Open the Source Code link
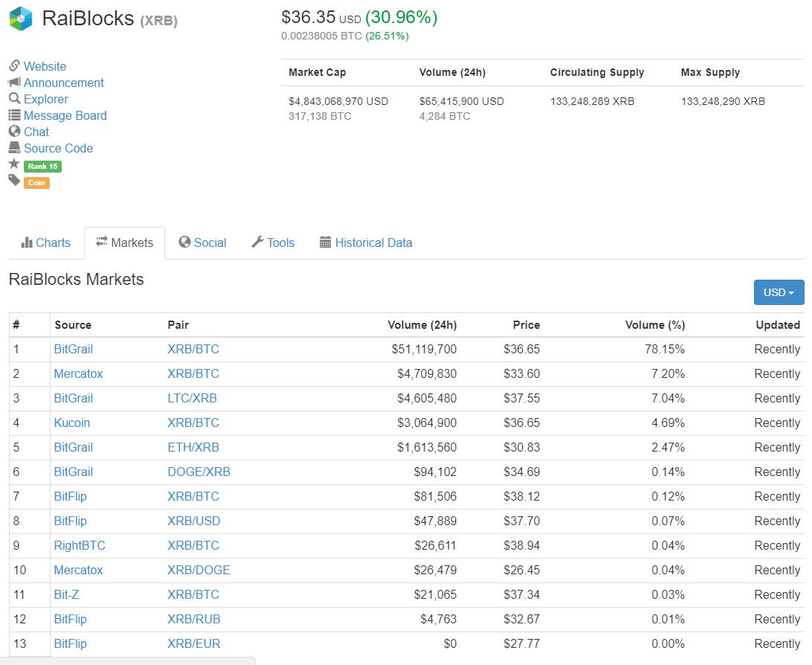The width and height of the screenshot is (812, 665). click(x=59, y=148)
